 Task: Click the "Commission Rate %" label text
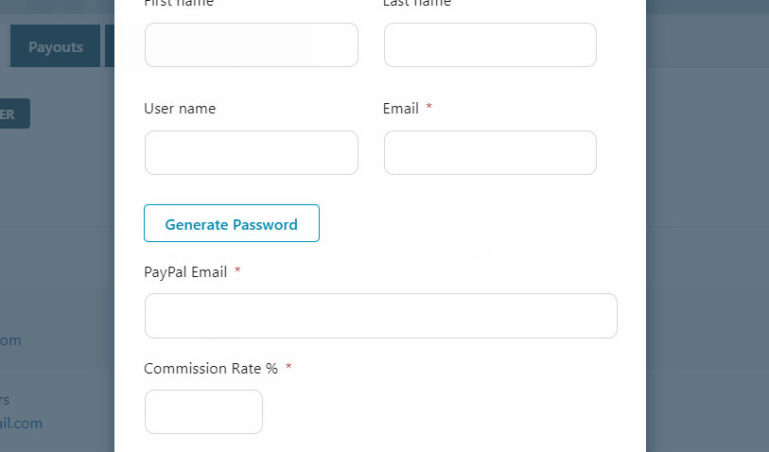tap(210, 368)
